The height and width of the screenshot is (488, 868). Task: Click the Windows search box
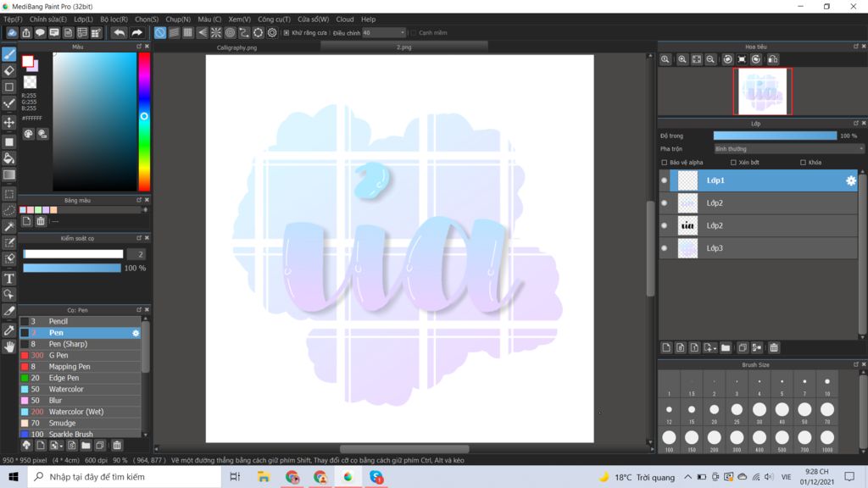click(124, 477)
